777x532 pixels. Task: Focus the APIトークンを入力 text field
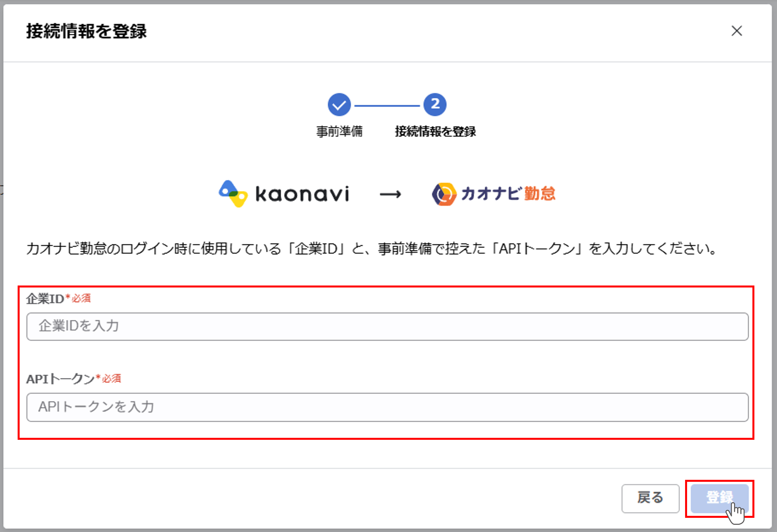point(387,407)
